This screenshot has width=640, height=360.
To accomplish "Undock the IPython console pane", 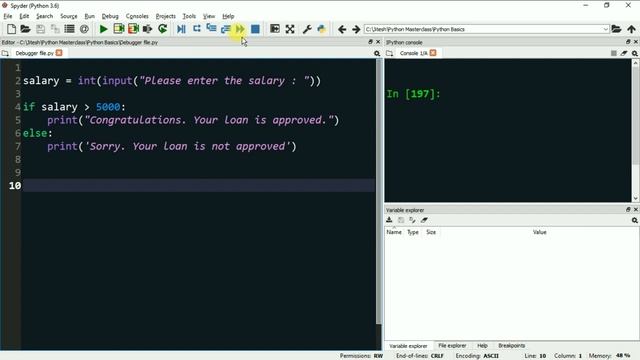I will click(628, 42).
